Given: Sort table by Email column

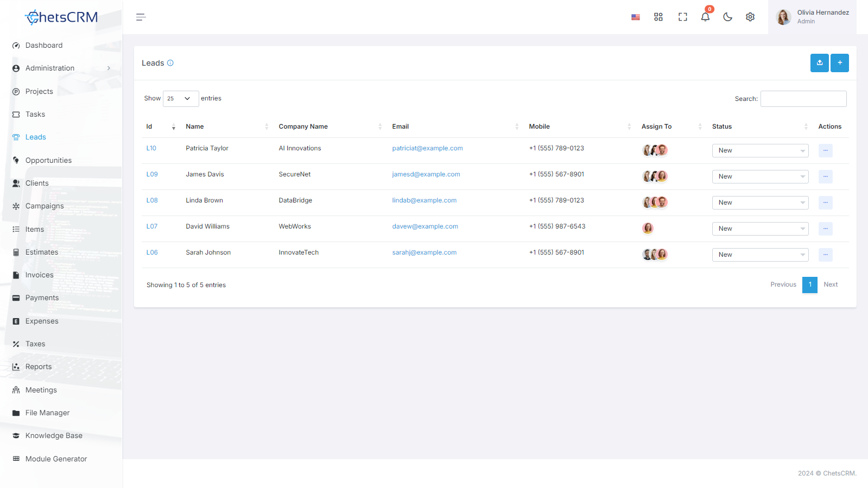Looking at the screenshot, I should point(455,126).
